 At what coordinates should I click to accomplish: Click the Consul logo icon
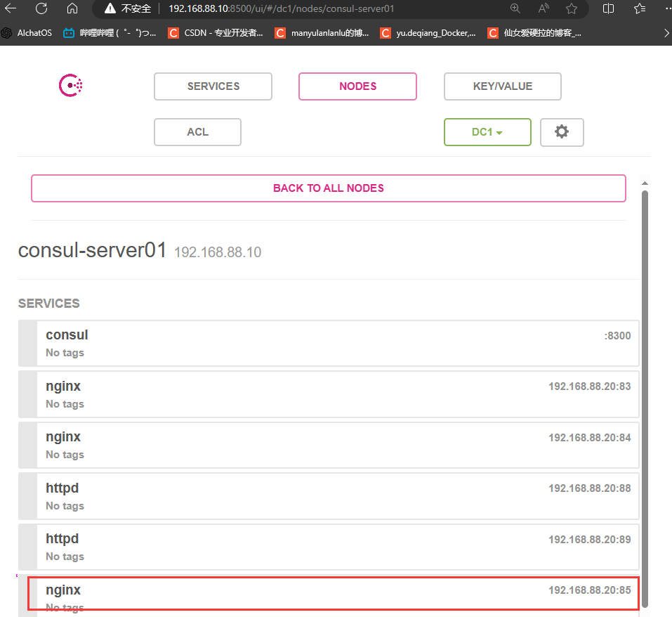[70, 86]
